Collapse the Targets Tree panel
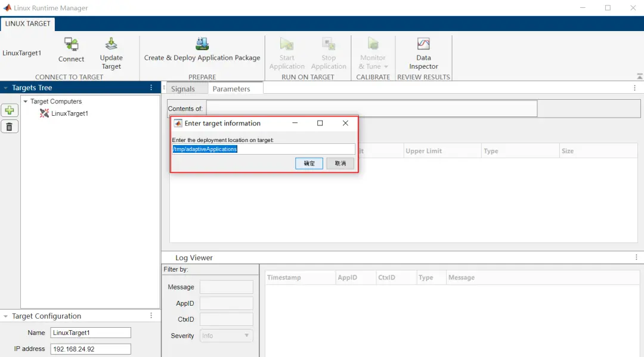644x357 pixels. coord(5,88)
